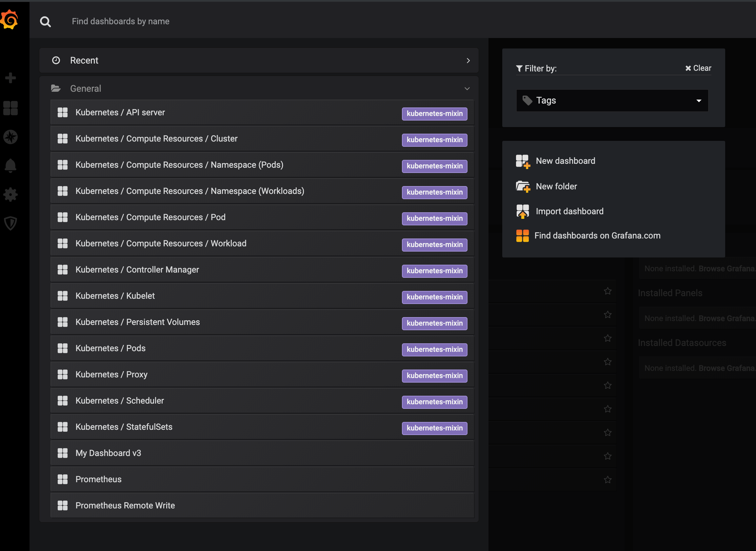756x551 pixels.
Task: Click the search magnifier icon
Action: click(x=45, y=22)
